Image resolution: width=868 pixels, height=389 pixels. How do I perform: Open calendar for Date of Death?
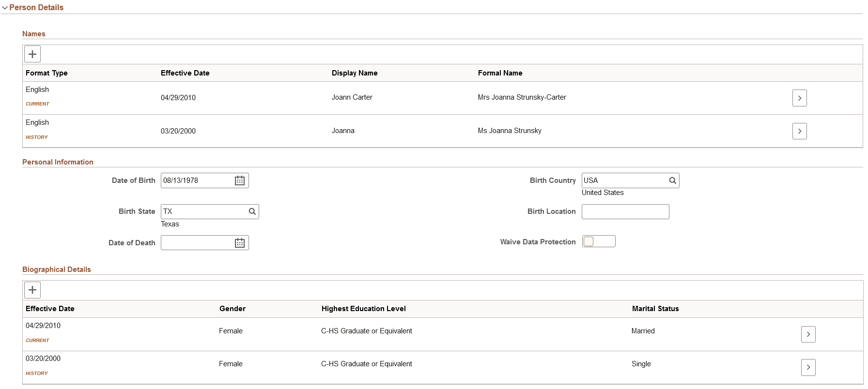[x=240, y=243]
